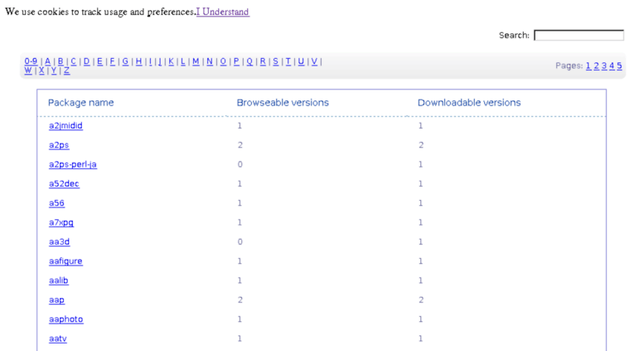Filter packages by letter G
This screenshot has height=351, width=644.
click(125, 61)
